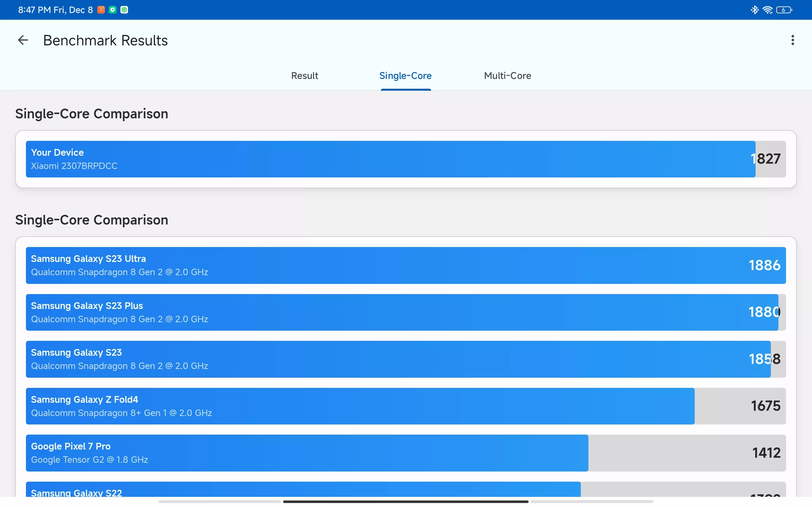Select the Samsung Galaxy S22 entry
This screenshot has width=812, height=507.
coord(406,490)
